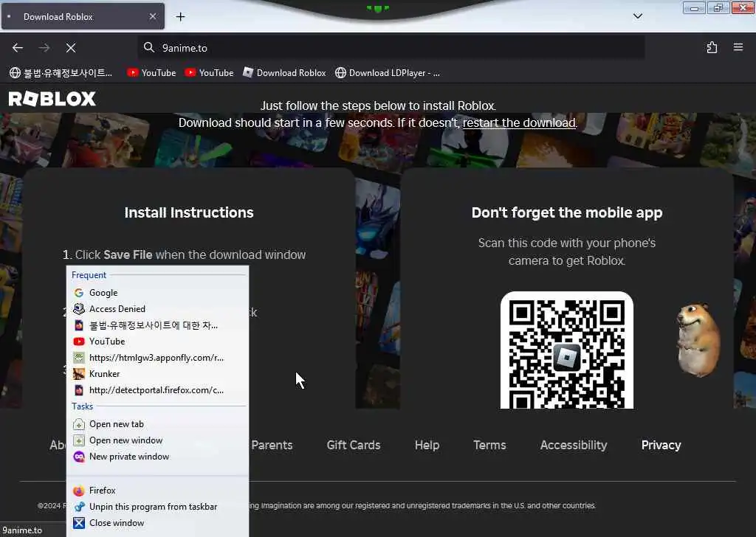This screenshot has width=756, height=537.
Task: Select the Download Roblox tab
Action: click(83, 16)
